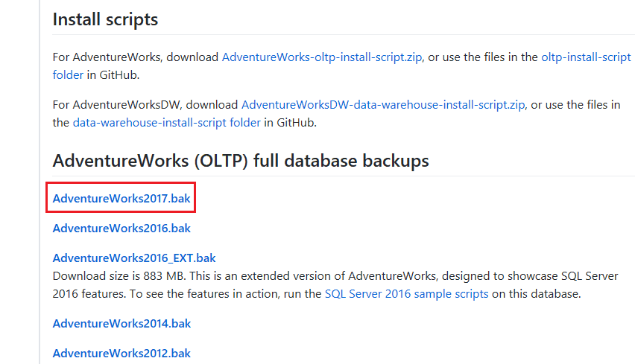Click the 'For AdventureWorksDW, download' text
The height and width of the screenshot is (364, 635).
(x=145, y=105)
